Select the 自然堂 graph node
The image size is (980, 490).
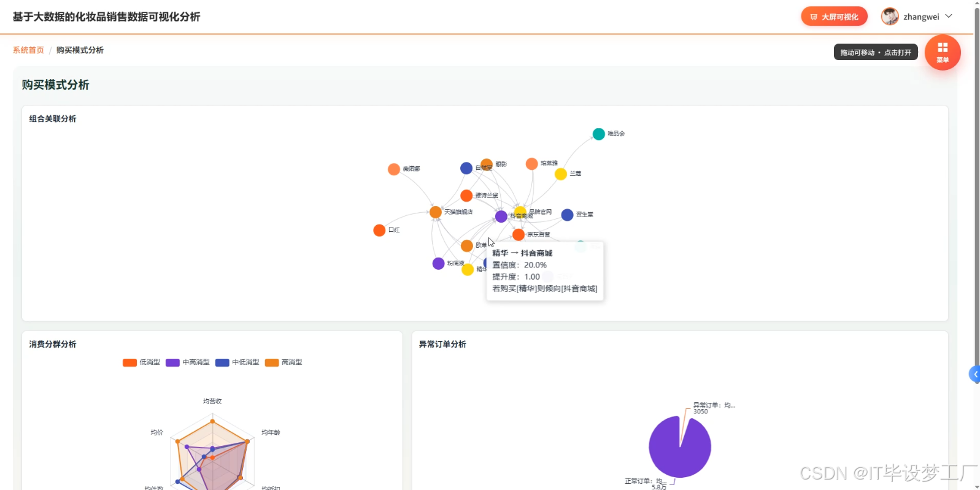tap(466, 168)
